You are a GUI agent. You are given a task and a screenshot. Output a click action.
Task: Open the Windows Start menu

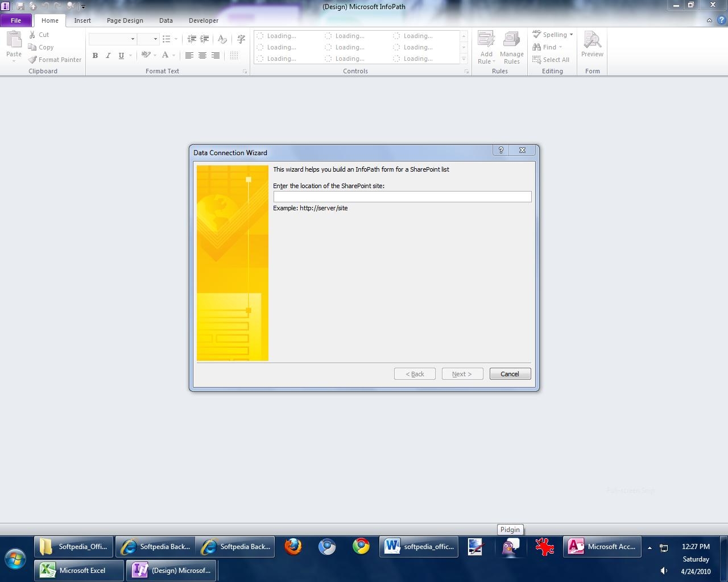coord(15,559)
